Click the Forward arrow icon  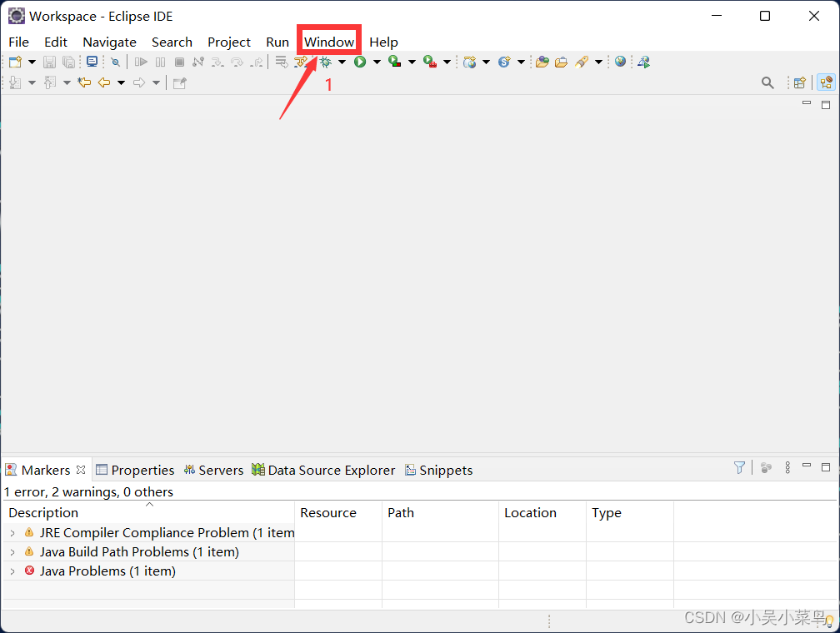pos(139,82)
